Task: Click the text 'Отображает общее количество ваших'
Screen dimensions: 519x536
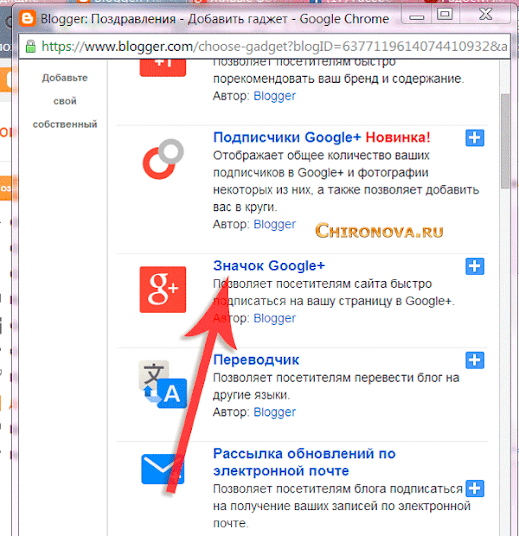Action: pos(321,156)
